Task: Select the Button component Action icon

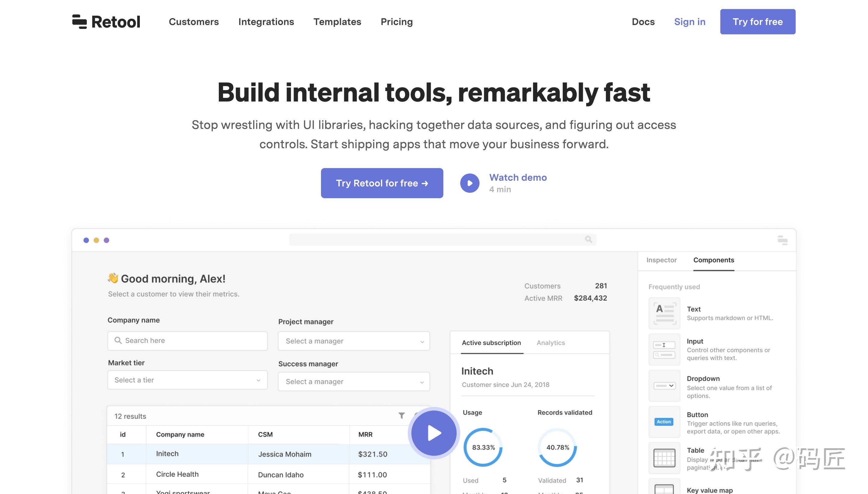Action: pos(664,422)
